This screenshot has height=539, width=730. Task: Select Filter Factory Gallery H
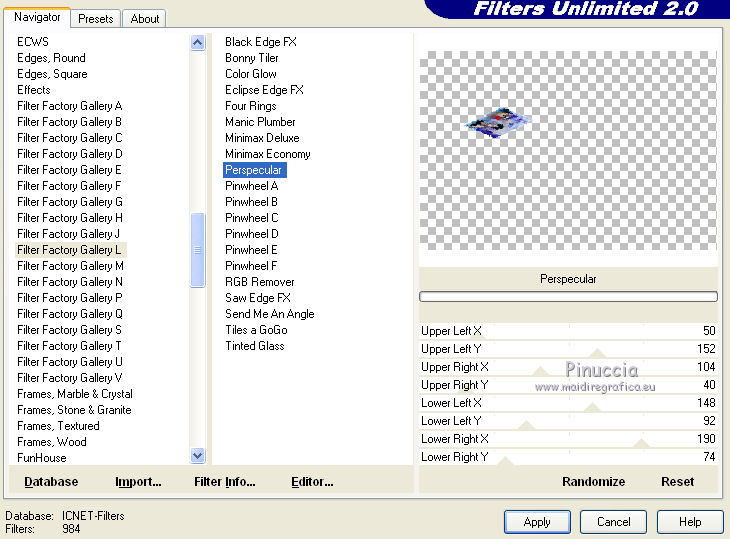69,218
